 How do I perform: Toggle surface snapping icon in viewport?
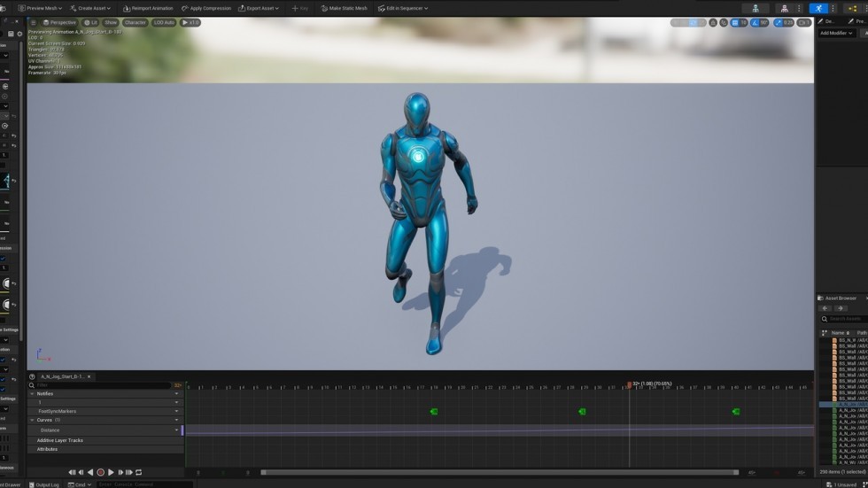(x=724, y=23)
